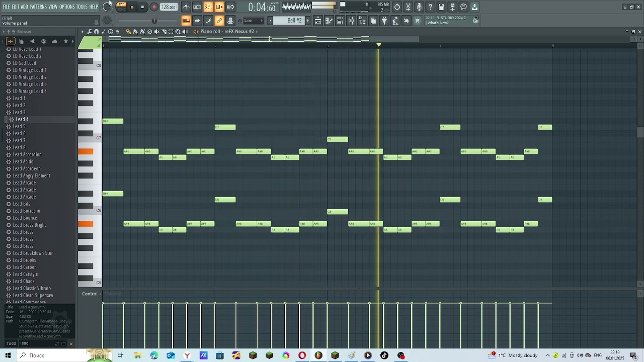Screen dimensions: 644x362
Task: Click the speech bubble project info icon
Action: pyautogui.click(x=463, y=7)
